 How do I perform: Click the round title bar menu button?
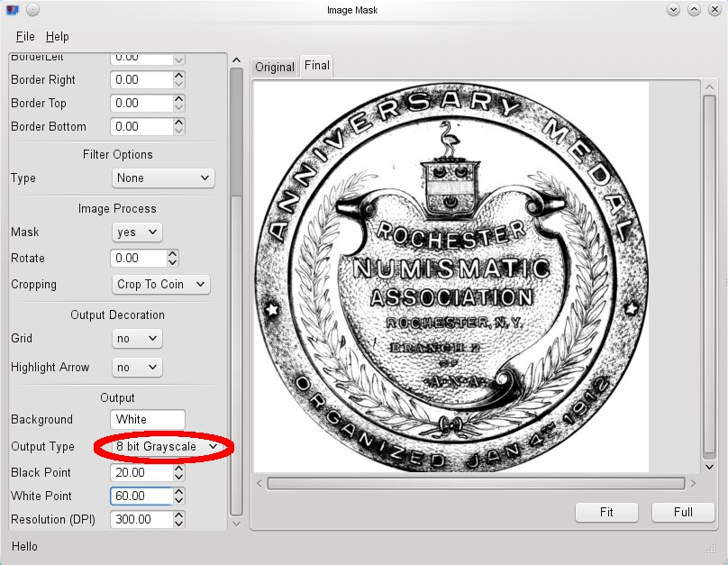tap(32, 9)
